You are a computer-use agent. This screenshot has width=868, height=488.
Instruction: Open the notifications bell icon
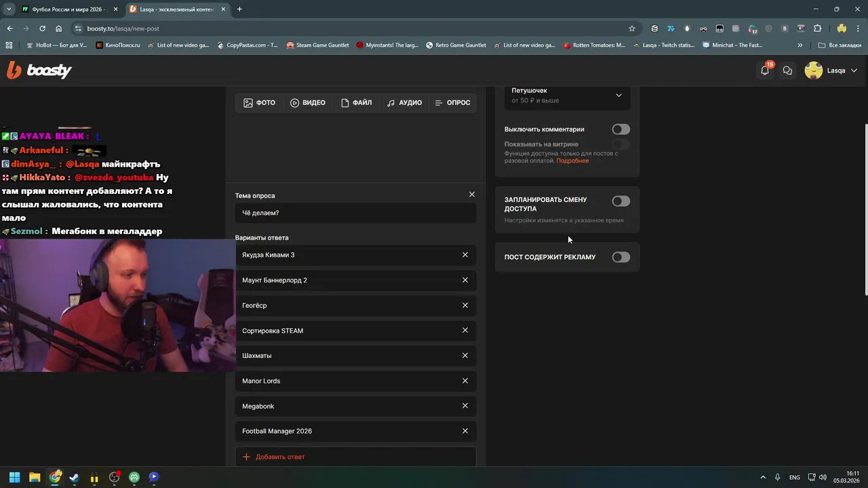pyautogui.click(x=765, y=70)
